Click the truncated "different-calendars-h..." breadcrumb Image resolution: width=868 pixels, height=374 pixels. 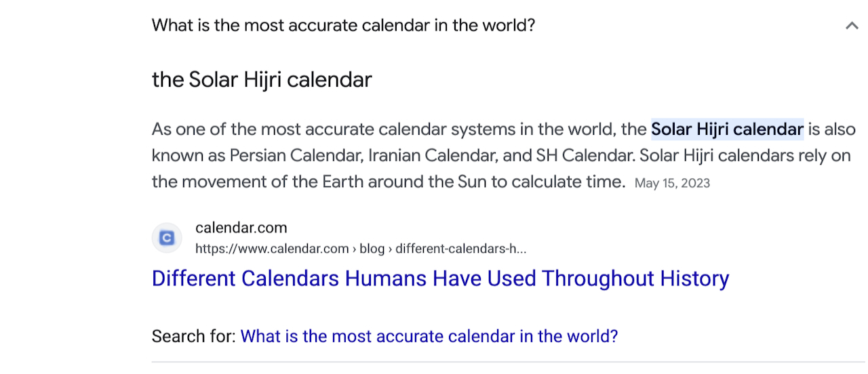click(x=460, y=249)
